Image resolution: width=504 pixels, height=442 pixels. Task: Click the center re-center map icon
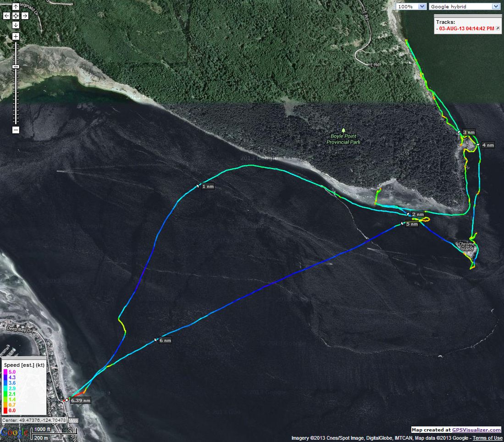16,16
